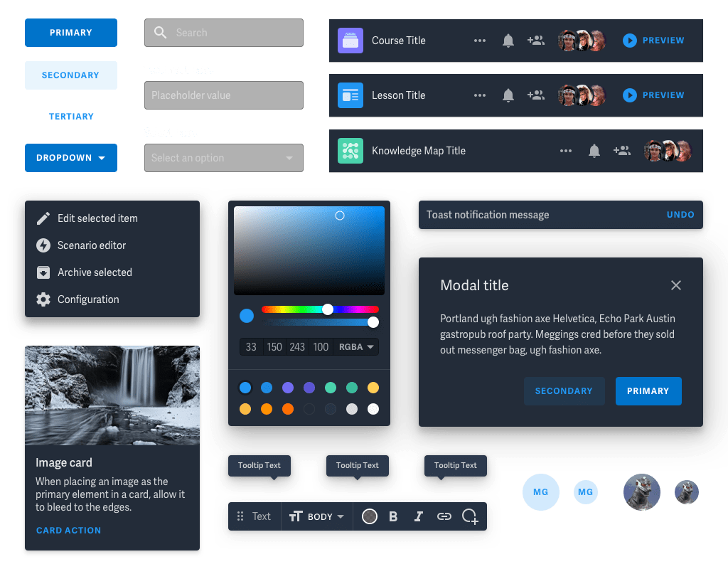728x569 pixels.
Task: Click the lightning bolt Scenario editor icon
Action: pyautogui.click(x=43, y=245)
